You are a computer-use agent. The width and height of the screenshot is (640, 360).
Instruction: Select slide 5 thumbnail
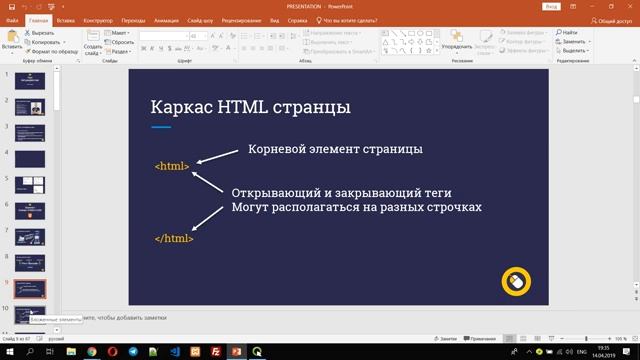point(30,185)
